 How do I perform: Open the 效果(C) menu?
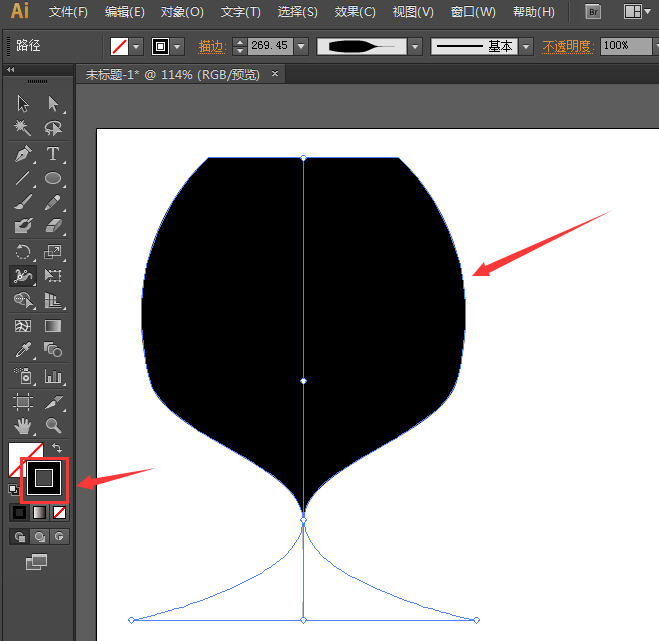355,12
